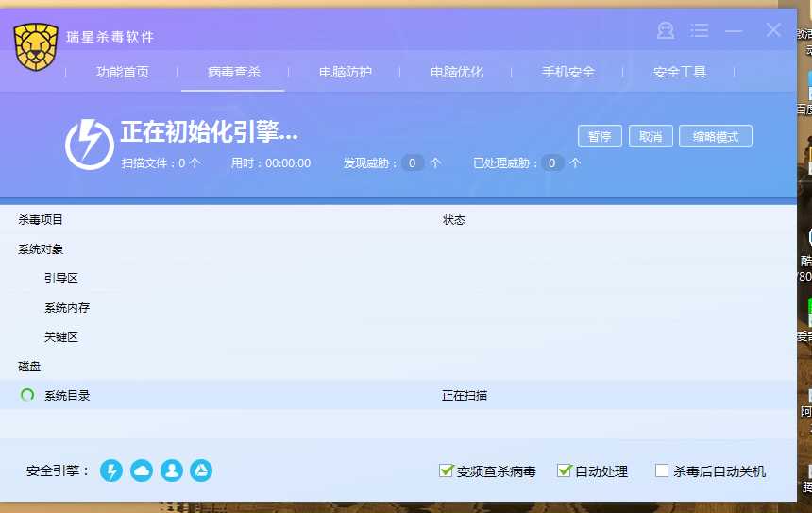Select the person-shaped security engine icon
The height and width of the screenshot is (513, 812).
pyautogui.click(x=172, y=471)
